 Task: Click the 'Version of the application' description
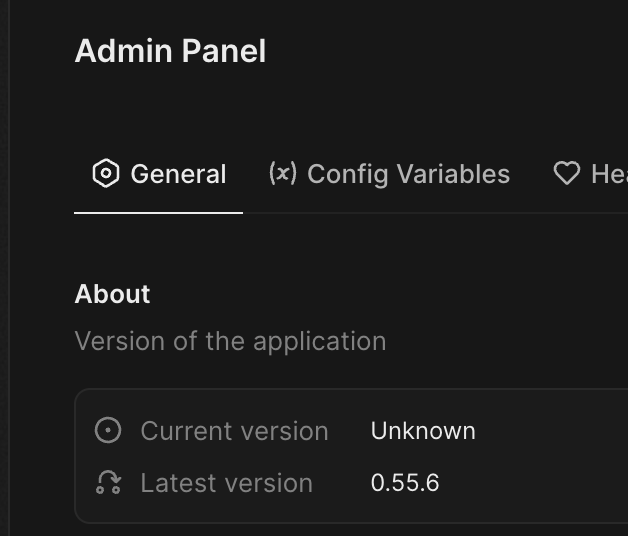(x=230, y=341)
